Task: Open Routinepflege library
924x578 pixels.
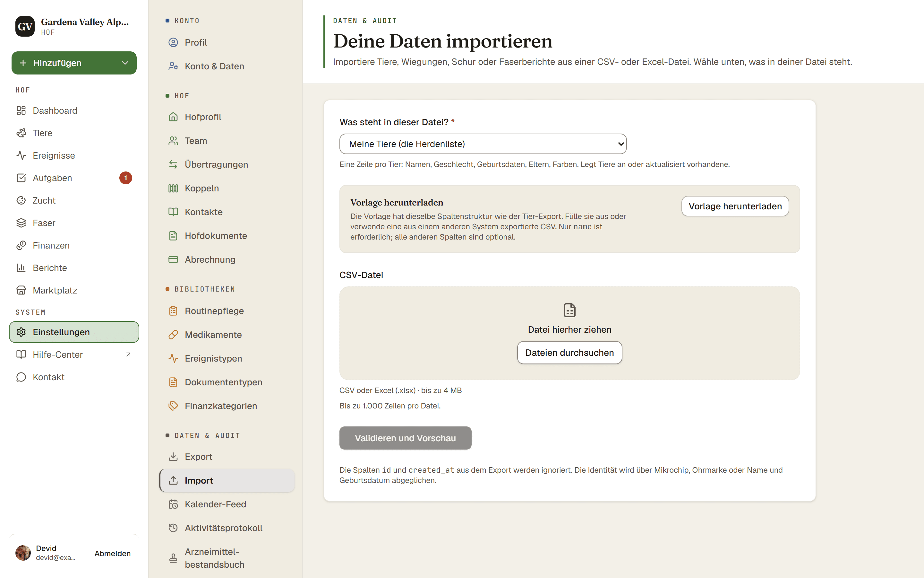Action: 227,311
